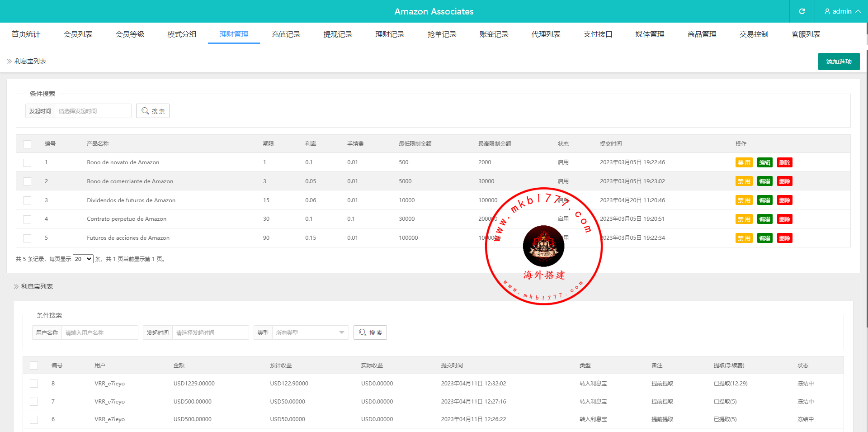
Task: Open the 账变记录 tab
Action: point(494,34)
